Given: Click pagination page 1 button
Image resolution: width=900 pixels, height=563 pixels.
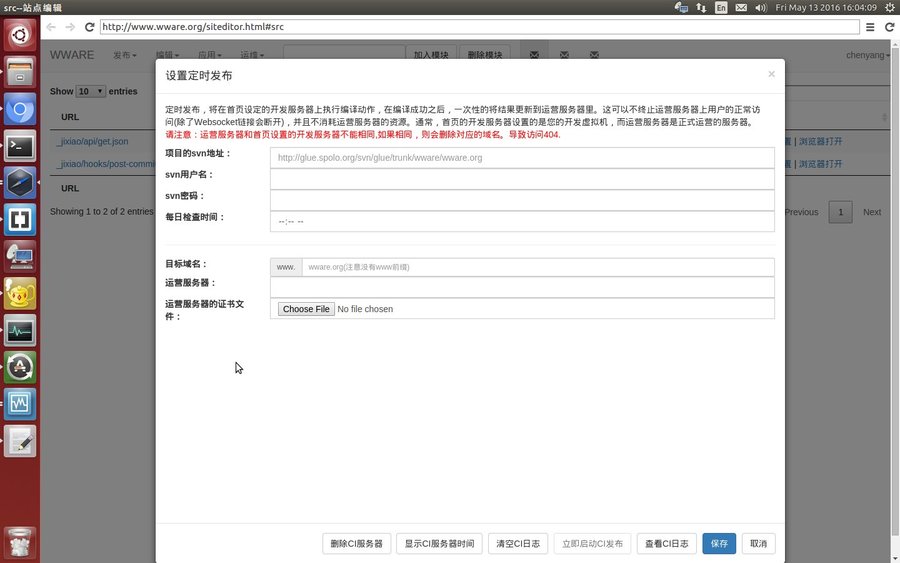Looking at the screenshot, I should 840,212.
